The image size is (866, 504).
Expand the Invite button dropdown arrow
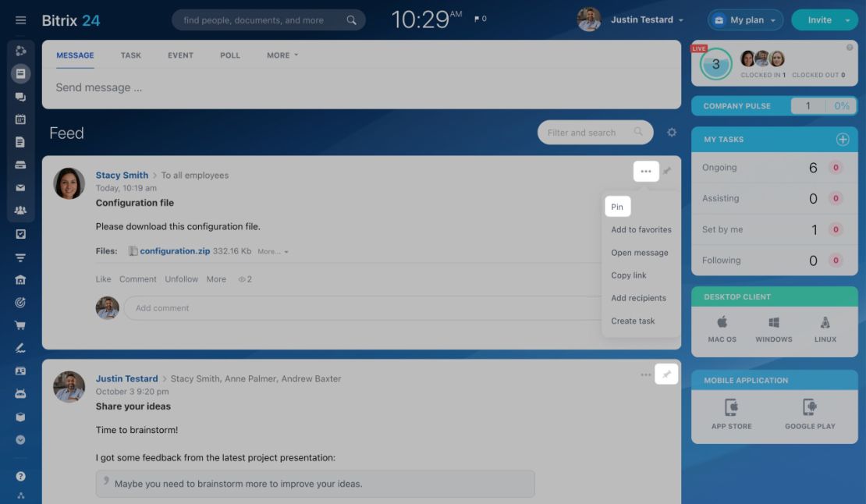tap(847, 20)
